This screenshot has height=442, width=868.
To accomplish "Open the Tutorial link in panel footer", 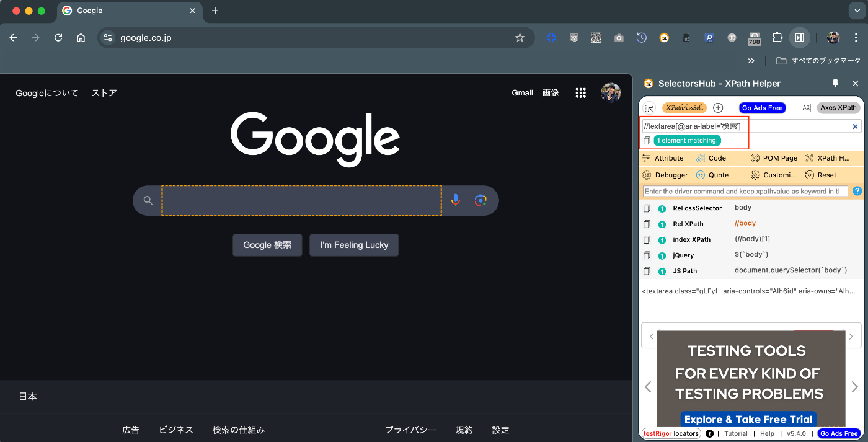I will pyautogui.click(x=736, y=434).
